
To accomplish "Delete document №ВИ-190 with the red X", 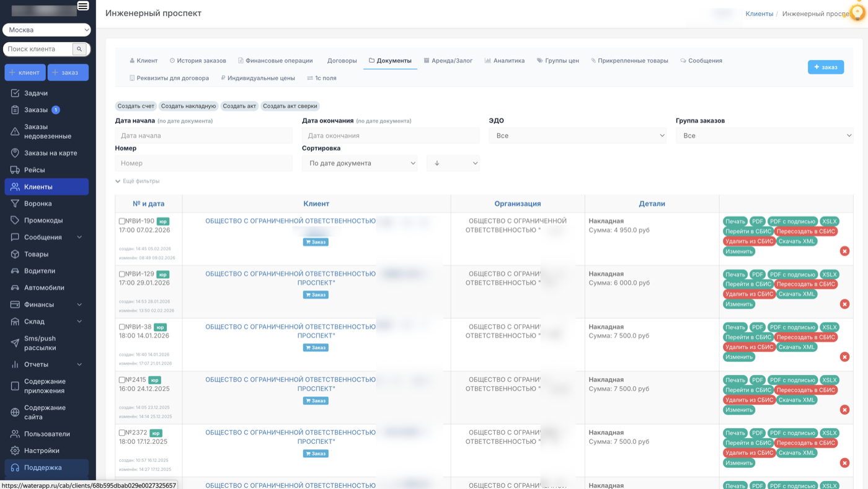I will [844, 250].
